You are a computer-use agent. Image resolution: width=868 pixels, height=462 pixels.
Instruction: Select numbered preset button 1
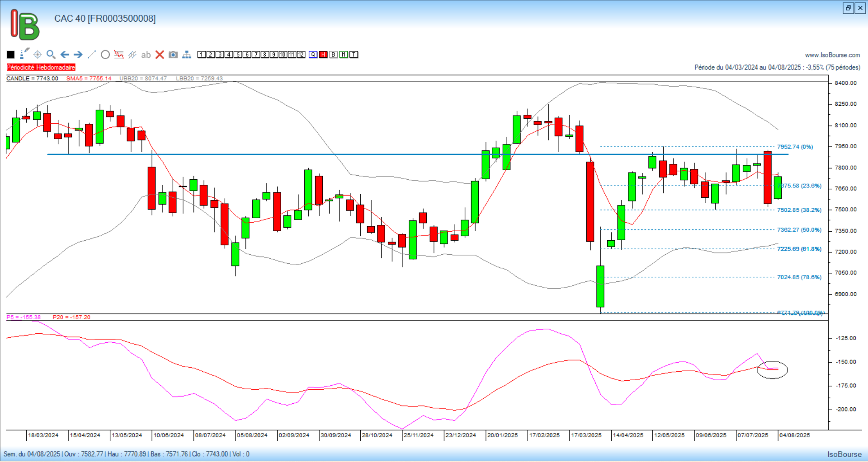[x=202, y=55]
